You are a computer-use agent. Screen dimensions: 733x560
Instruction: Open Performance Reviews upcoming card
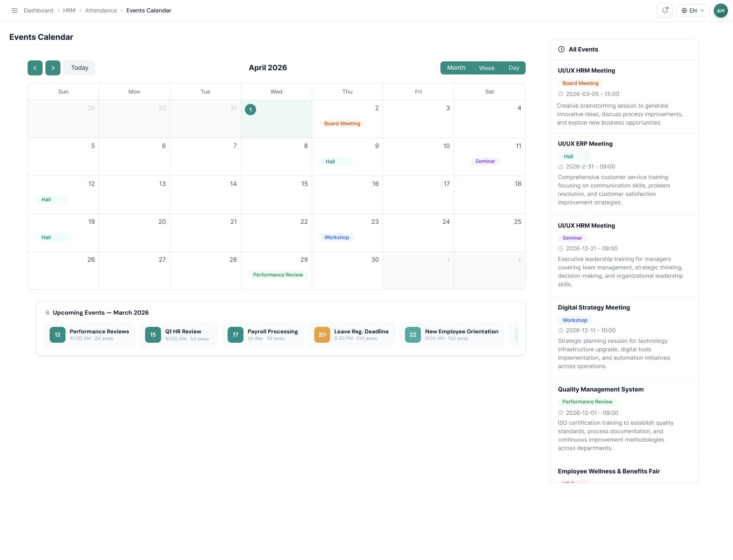(x=89, y=335)
